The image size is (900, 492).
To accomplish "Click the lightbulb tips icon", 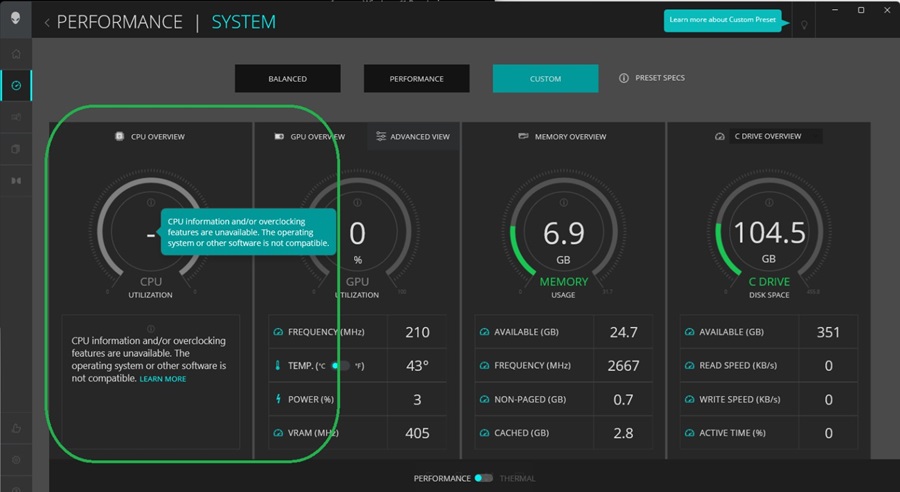I will tap(804, 24).
